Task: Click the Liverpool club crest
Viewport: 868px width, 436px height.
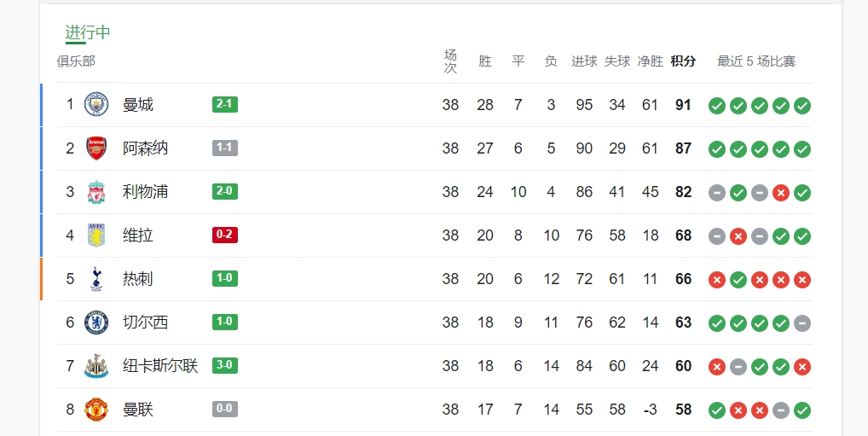Action: tap(96, 192)
